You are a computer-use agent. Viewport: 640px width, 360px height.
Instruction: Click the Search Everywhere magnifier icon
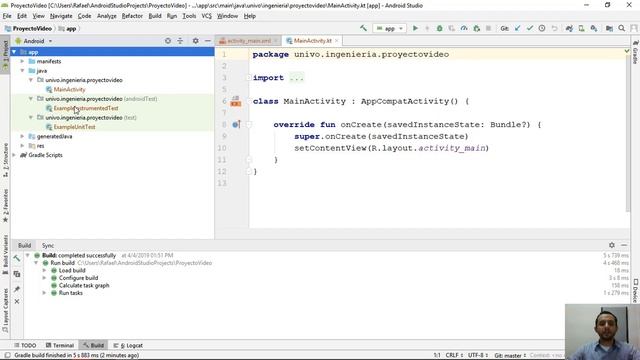[622, 28]
